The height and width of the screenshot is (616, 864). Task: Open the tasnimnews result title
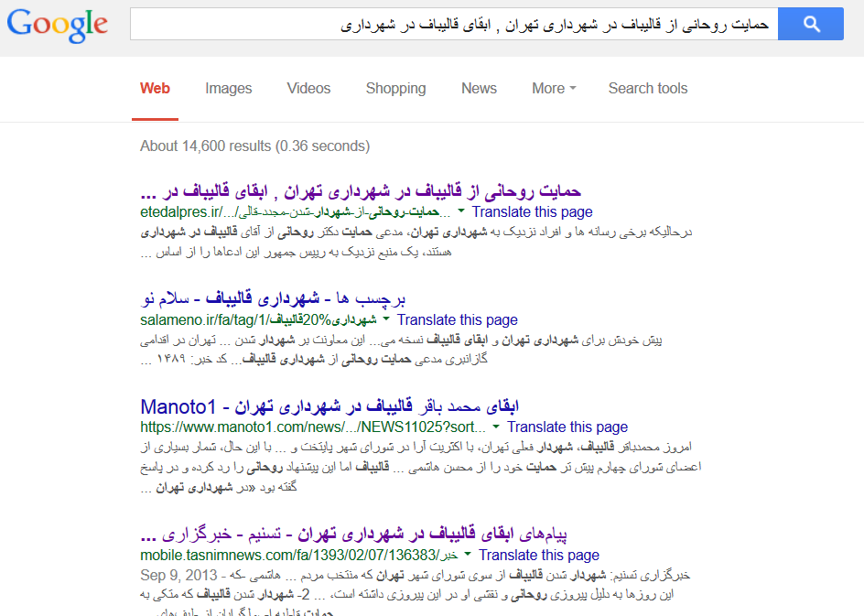[354, 534]
